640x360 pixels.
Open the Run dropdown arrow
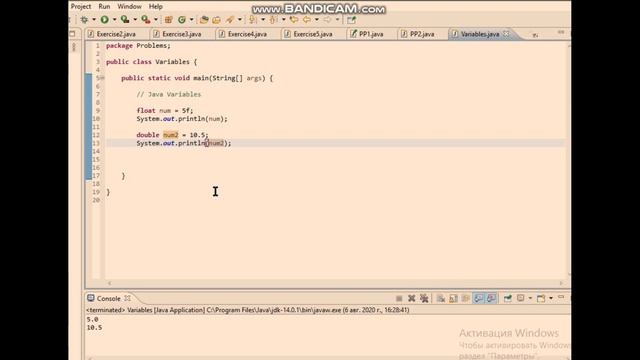115,20
